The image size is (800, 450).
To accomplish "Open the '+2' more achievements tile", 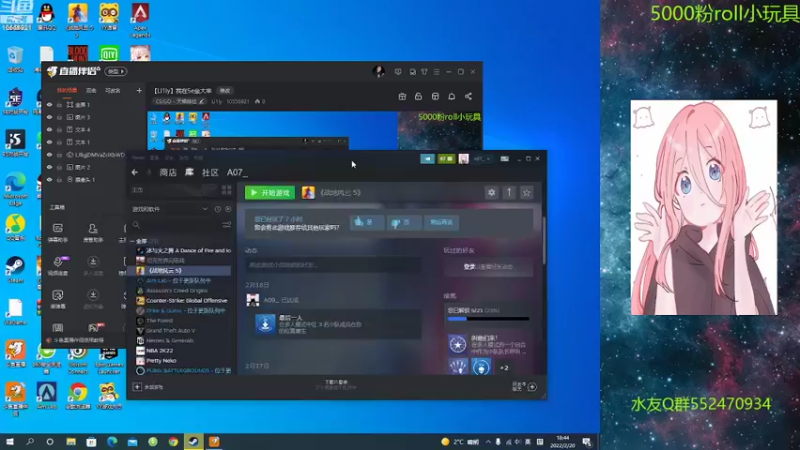I will point(504,367).
